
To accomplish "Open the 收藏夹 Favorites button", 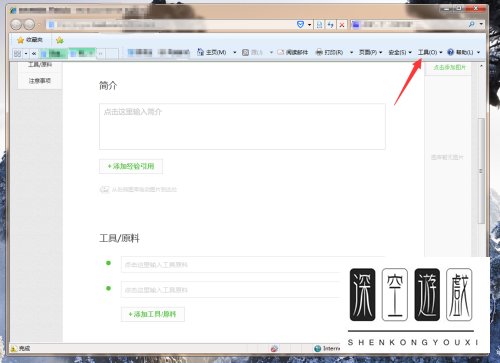I will 30,40.
